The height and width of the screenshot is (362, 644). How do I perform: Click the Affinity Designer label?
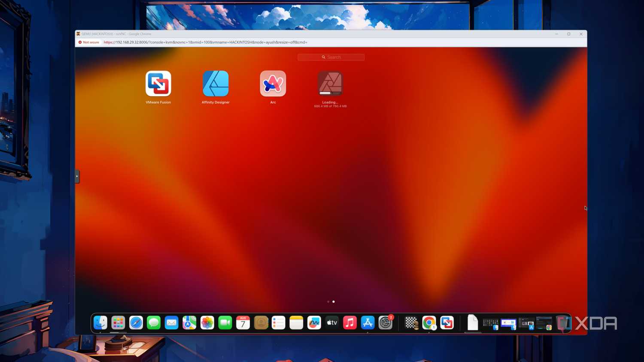point(216,102)
